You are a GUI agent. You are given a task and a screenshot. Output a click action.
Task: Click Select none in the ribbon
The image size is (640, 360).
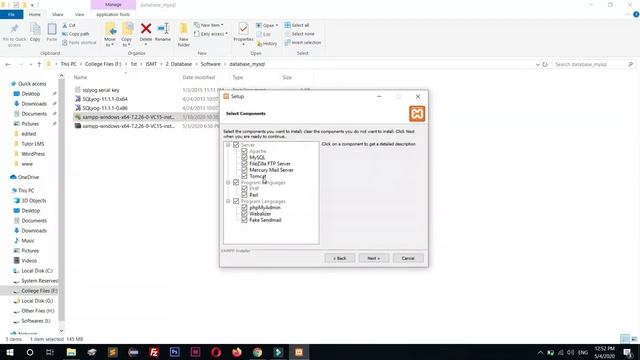tap(299, 34)
